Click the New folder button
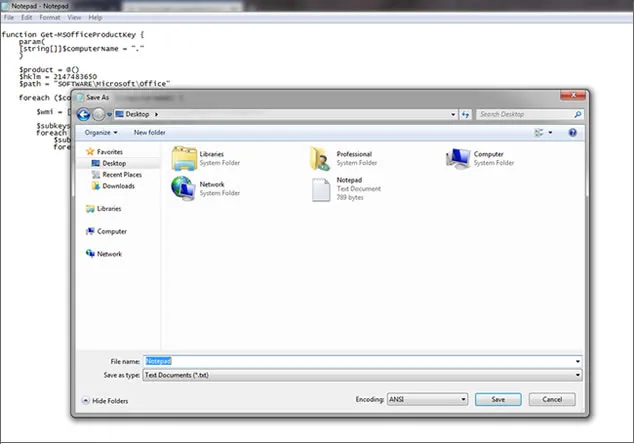 click(x=149, y=133)
